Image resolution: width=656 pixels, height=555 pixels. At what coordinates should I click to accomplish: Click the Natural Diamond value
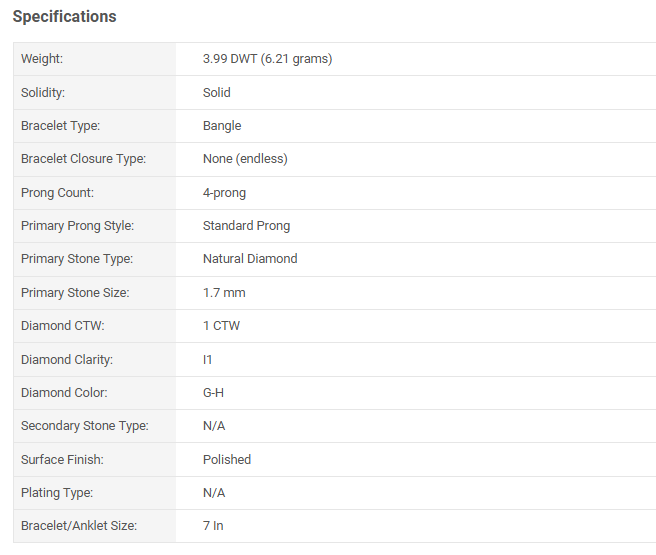[x=250, y=259]
